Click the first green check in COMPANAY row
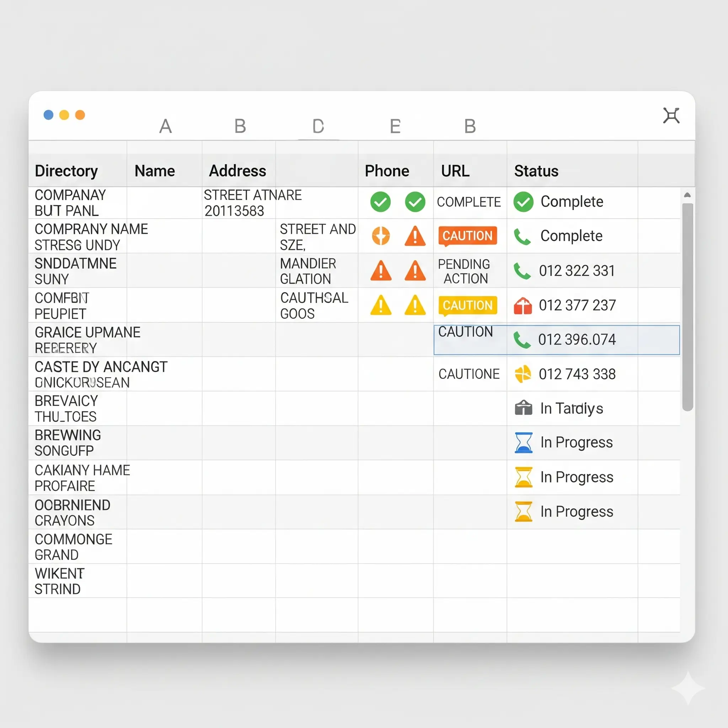Image resolution: width=728 pixels, height=728 pixels. click(x=381, y=202)
